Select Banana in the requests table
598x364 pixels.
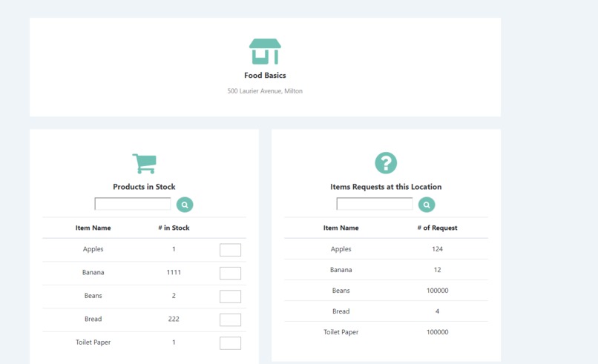pos(341,270)
